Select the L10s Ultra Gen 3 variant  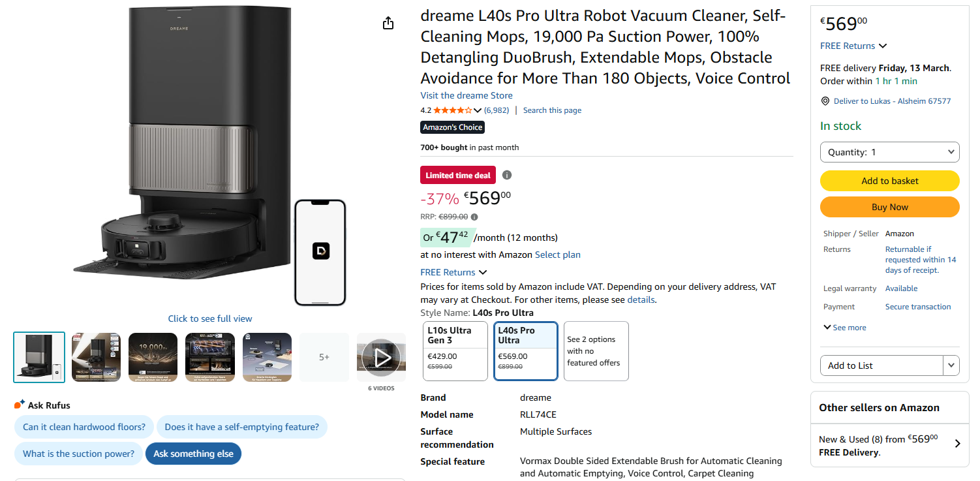455,350
